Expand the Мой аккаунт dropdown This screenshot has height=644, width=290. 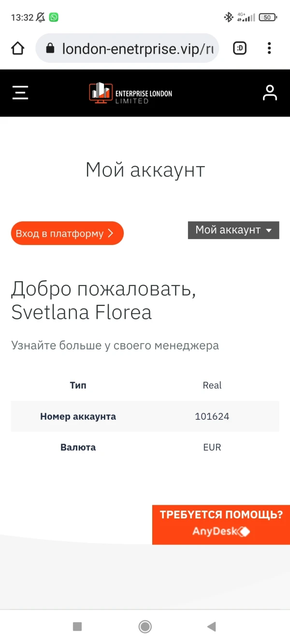click(233, 230)
